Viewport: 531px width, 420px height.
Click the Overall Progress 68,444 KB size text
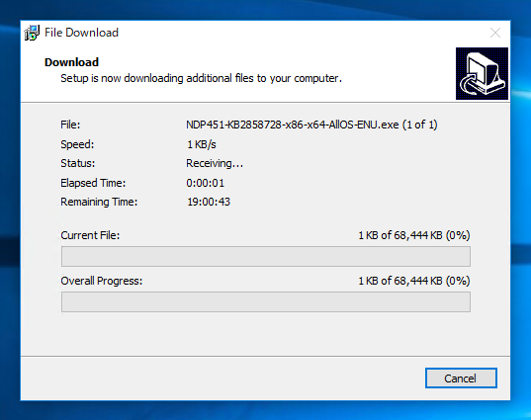[414, 281]
